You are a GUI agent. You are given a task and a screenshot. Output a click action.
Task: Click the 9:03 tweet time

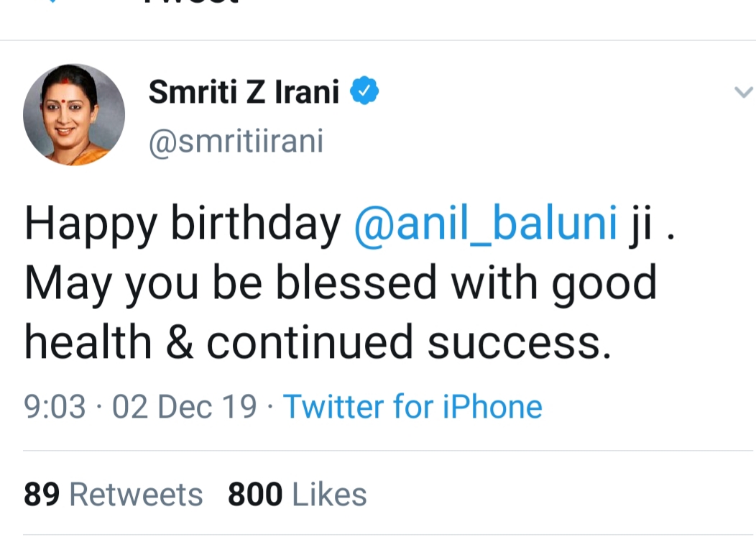coord(55,407)
